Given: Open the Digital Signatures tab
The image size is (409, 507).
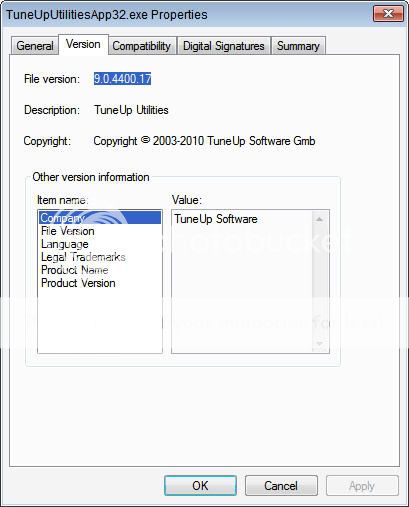Looking at the screenshot, I should coord(224,46).
